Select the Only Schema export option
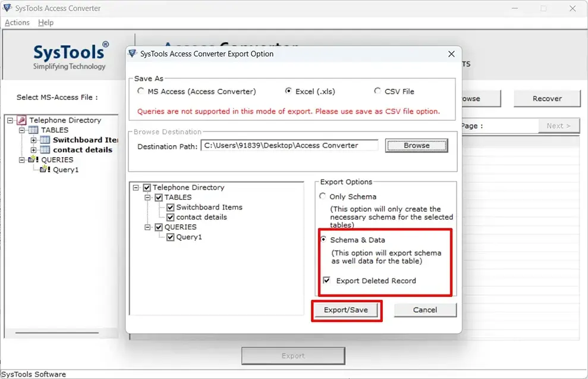Viewport: 588px width, 379px height. tap(323, 196)
